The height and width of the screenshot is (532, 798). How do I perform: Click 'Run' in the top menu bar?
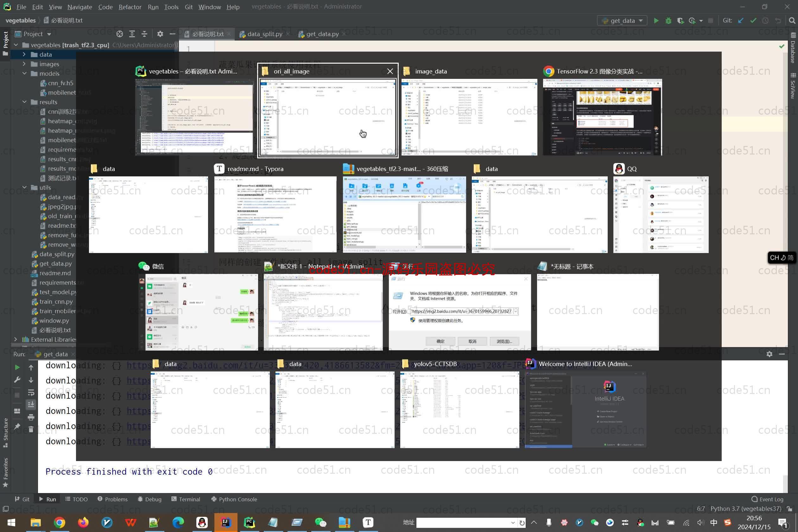[153, 6]
